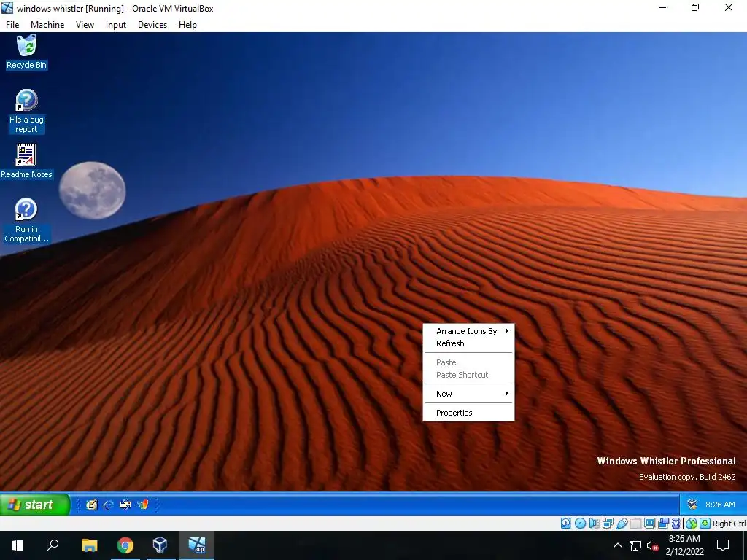Expand Arrange Icons By submenu
Viewport: 747px width, 560px height.
[469, 331]
